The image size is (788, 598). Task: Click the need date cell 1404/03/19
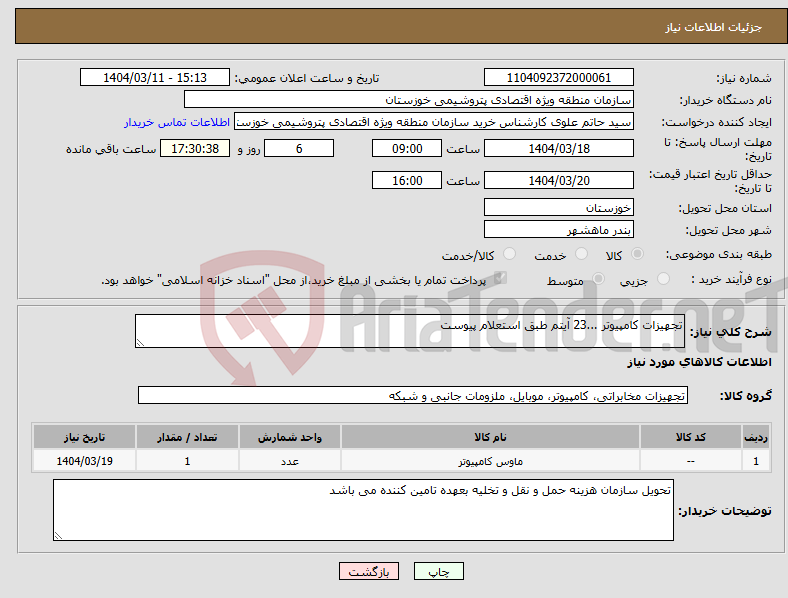click(84, 461)
